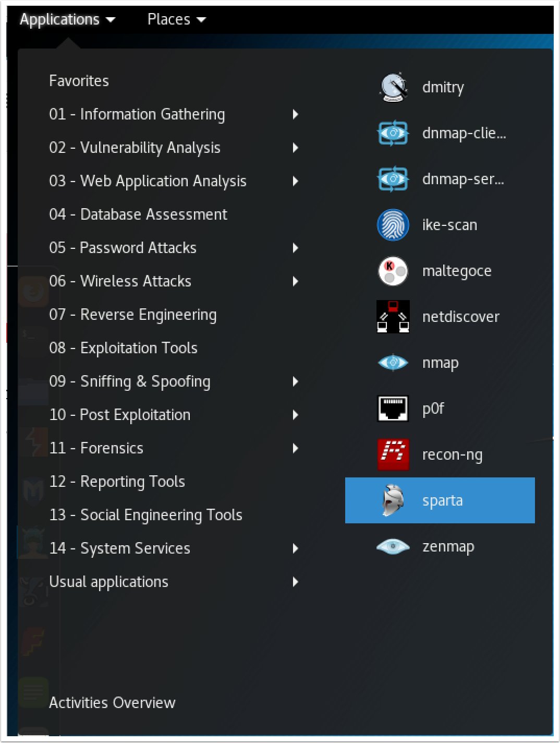Select the netdiscover network icon
The width and height of the screenshot is (560, 743).
pos(393,317)
